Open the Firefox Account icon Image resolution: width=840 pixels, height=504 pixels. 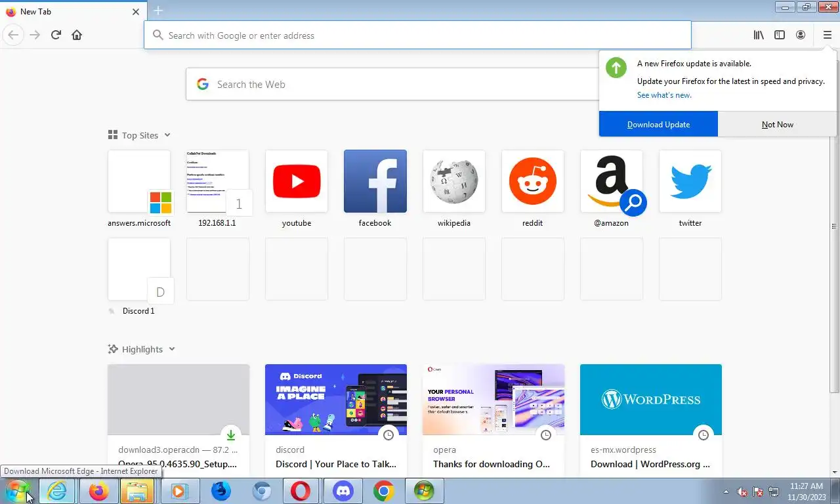click(801, 35)
